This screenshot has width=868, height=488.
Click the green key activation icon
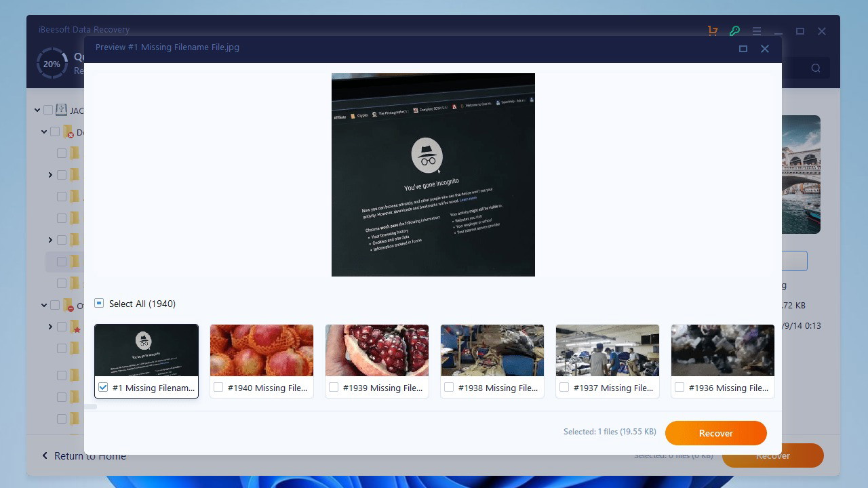pyautogui.click(x=734, y=31)
